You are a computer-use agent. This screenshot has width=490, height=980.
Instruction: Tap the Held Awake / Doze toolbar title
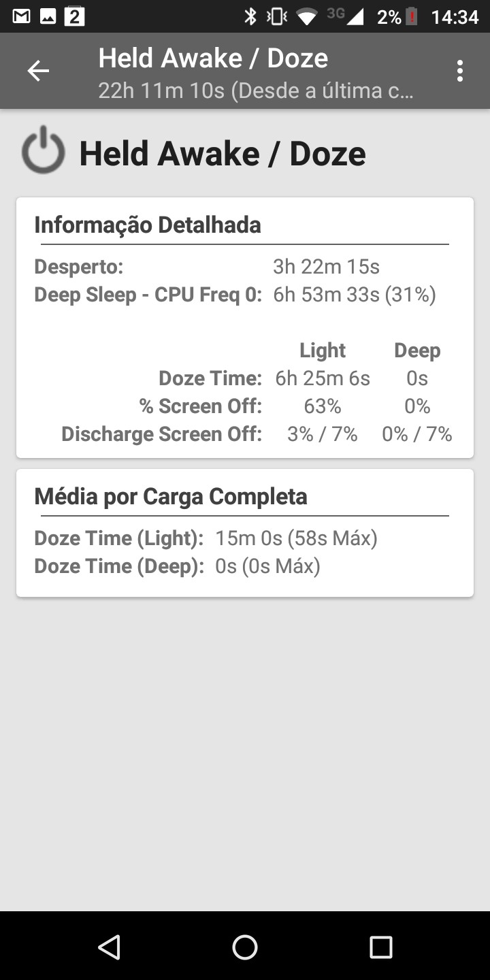tap(213, 59)
